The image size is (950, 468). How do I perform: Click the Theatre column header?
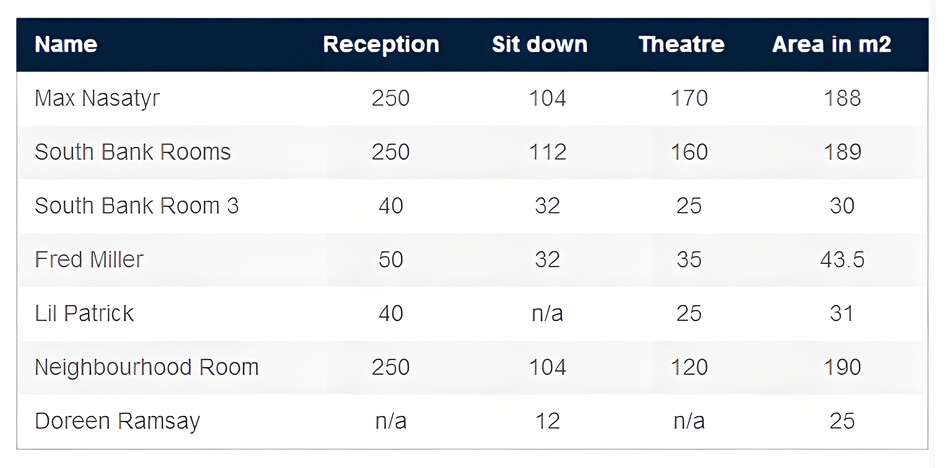pyautogui.click(x=682, y=44)
